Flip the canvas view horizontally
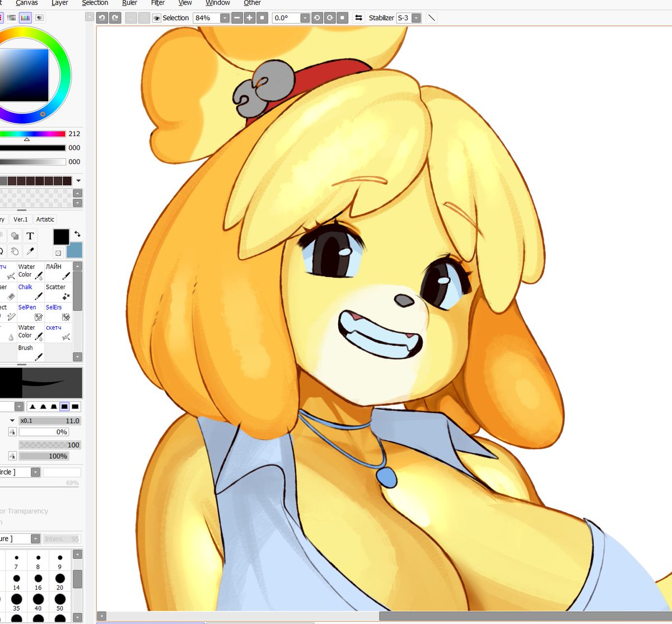The width and height of the screenshot is (672, 624). click(x=358, y=18)
